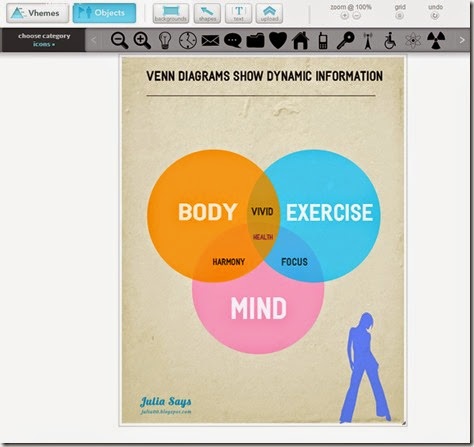Increase zoom with the plus button
Image resolution: width=474 pixels, height=447 pixels.
tap(345, 15)
